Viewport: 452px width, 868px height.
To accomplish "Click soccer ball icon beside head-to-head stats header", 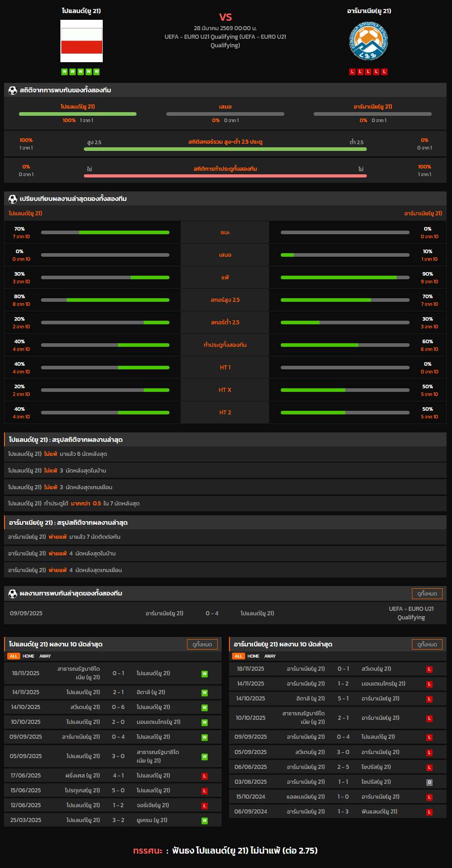I will [13, 91].
